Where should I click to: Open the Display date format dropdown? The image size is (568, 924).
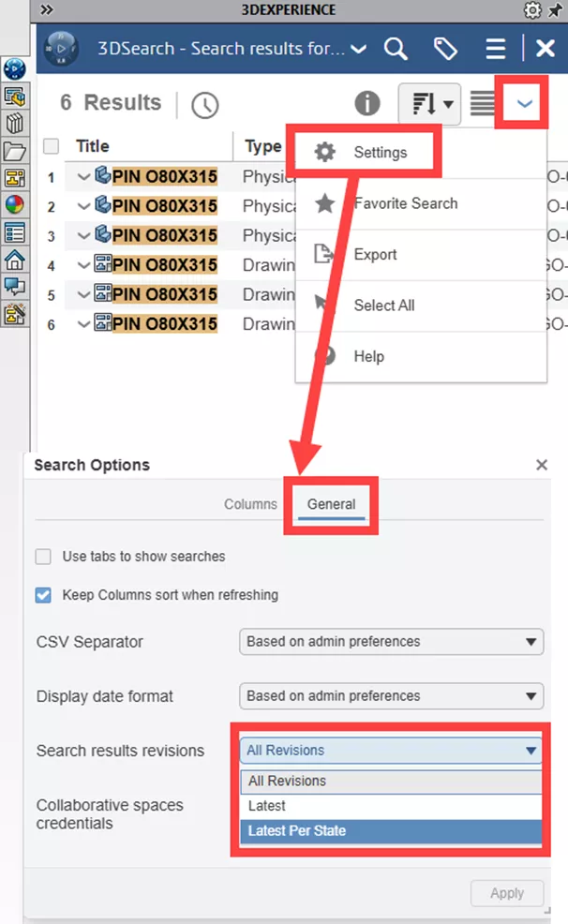click(x=391, y=696)
